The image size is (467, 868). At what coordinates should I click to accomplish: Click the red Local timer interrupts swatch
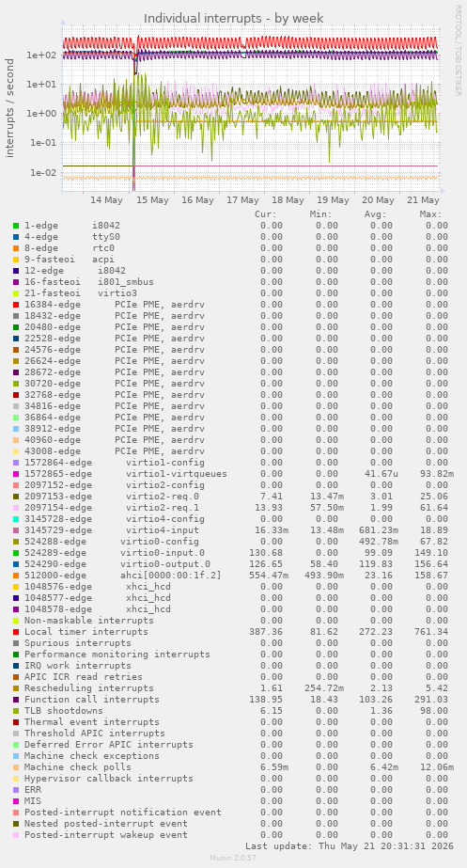point(16,632)
